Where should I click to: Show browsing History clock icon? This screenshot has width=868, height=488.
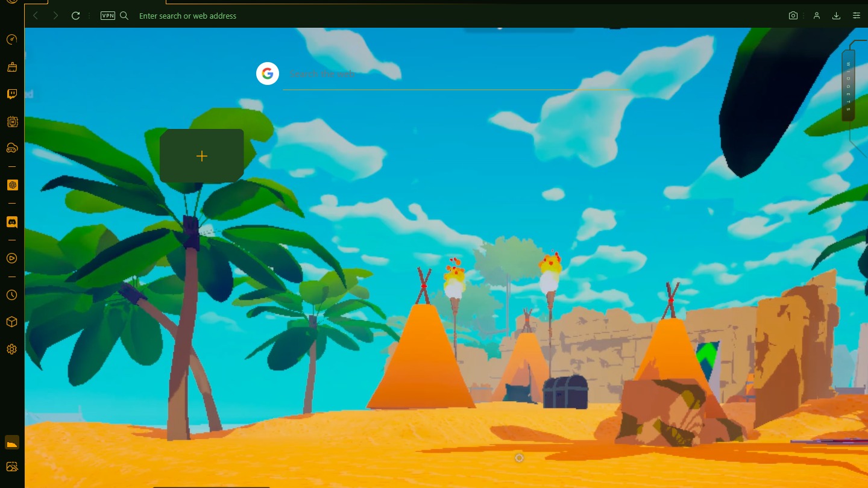click(x=12, y=295)
